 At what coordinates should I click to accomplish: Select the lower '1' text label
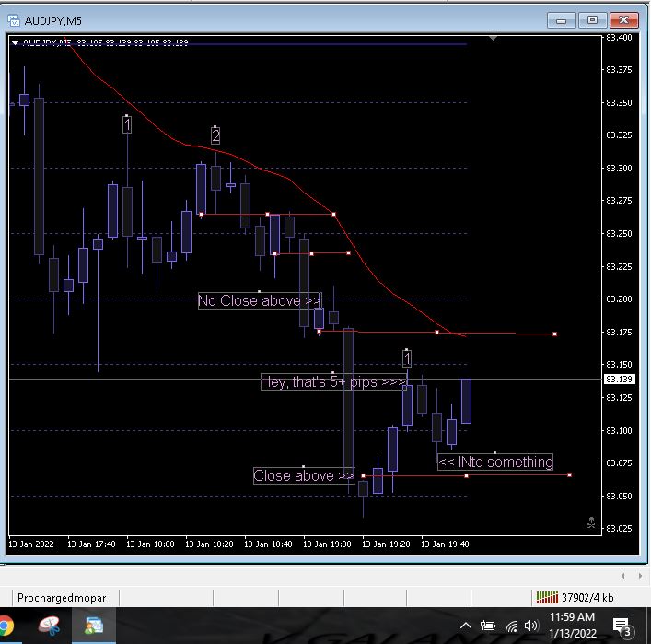pyautogui.click(x=407, y=359)
